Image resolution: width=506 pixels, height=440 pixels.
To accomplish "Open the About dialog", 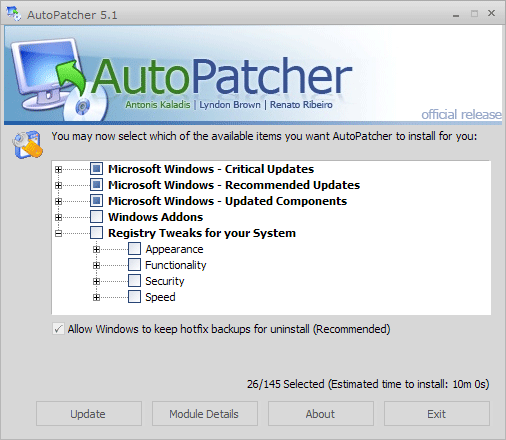I will click(x=321, y=414).
